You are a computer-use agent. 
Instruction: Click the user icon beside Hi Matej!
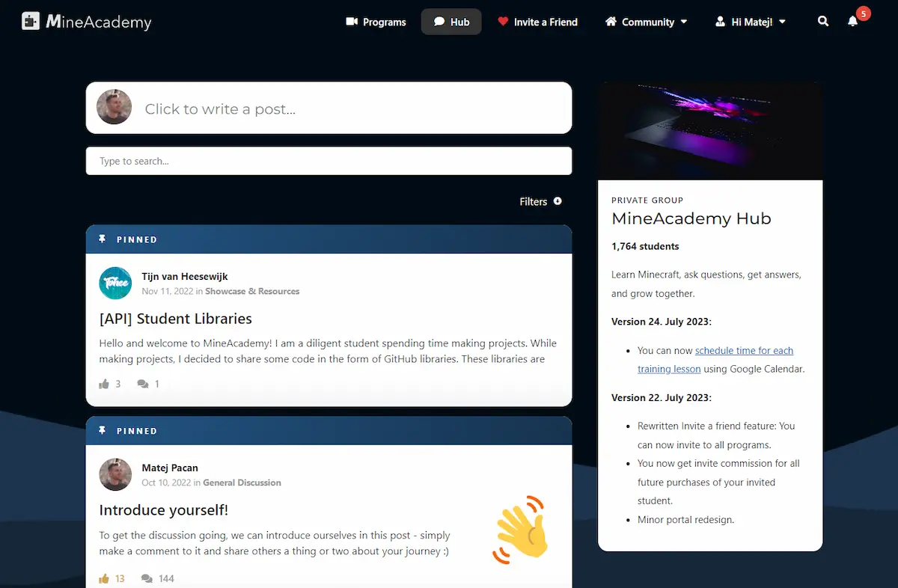coord(721,22)
